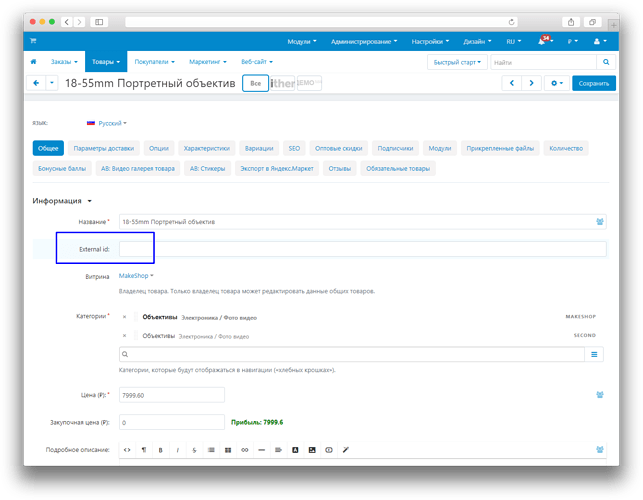Click the magic wand editor icon
Viewport: 643px width, 500px height.
click(x=346, y=450)
